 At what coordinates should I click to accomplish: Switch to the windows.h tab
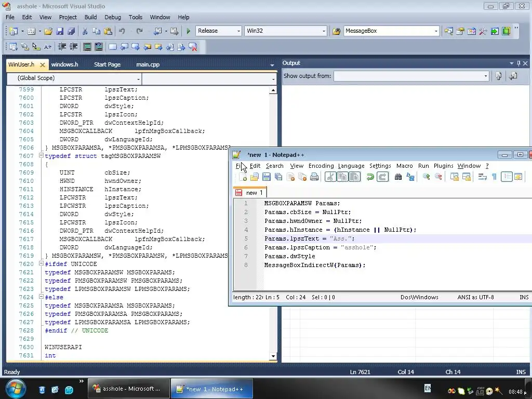point(64,64)
